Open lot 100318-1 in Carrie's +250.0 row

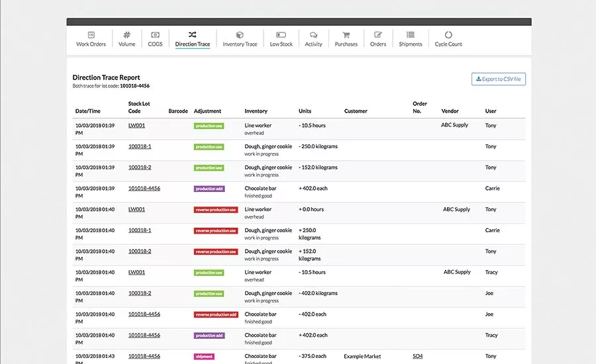[x=140, y=230]
